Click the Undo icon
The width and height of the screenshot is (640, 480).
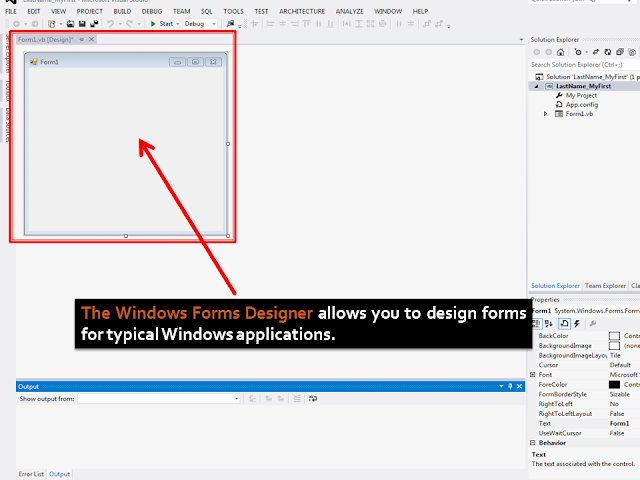pos(110,24)
